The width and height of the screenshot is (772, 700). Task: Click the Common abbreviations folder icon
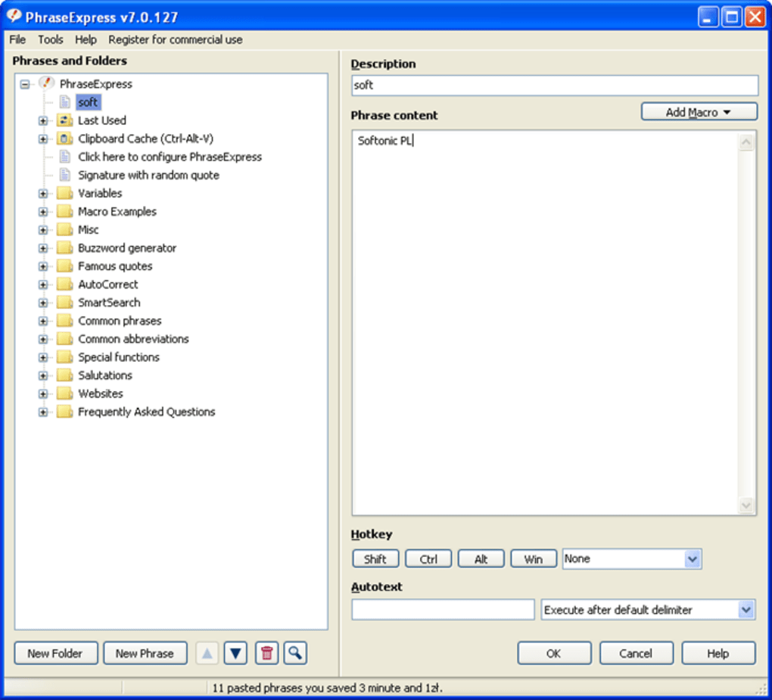(x=64, y=339)
